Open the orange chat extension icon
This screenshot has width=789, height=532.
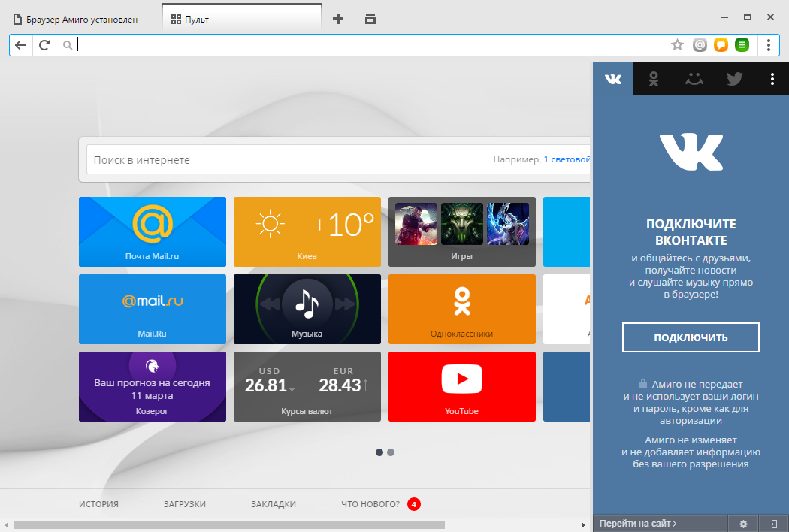pyautogui.click(x=721, y=45)
